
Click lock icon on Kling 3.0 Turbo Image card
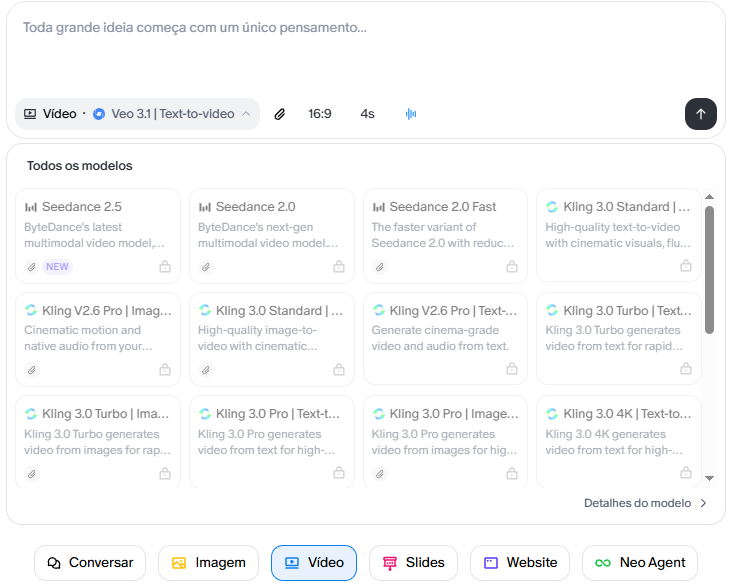point(165,473)
